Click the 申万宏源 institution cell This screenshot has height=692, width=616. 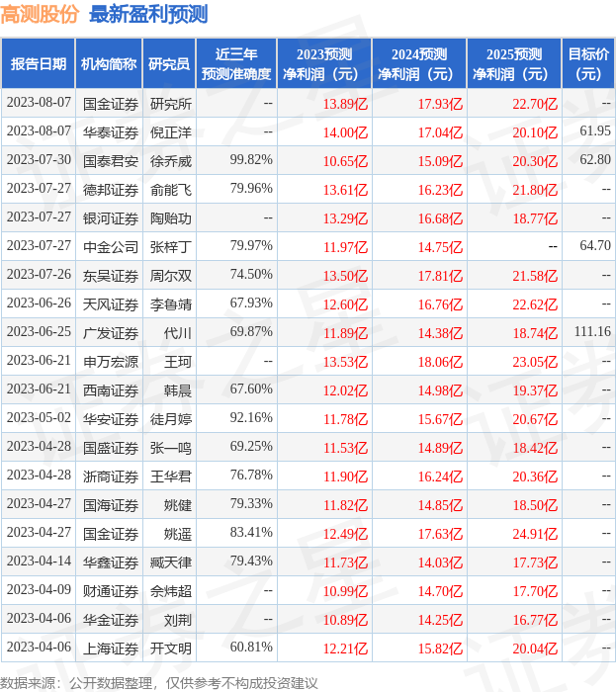point(111,362)
